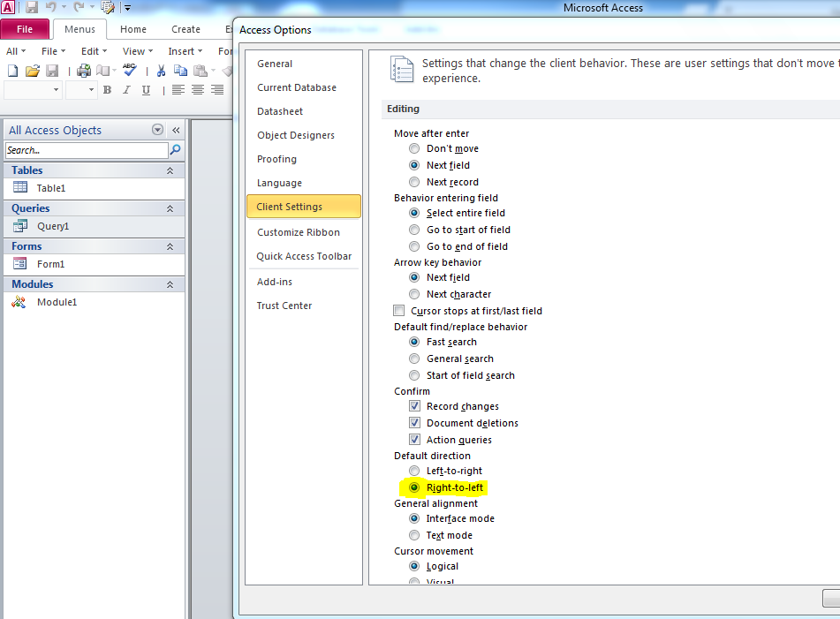Image resolution: width=840 pixels, height=619 pixels.
Task: Toggle Bold formatting
Action: [107, 90]
